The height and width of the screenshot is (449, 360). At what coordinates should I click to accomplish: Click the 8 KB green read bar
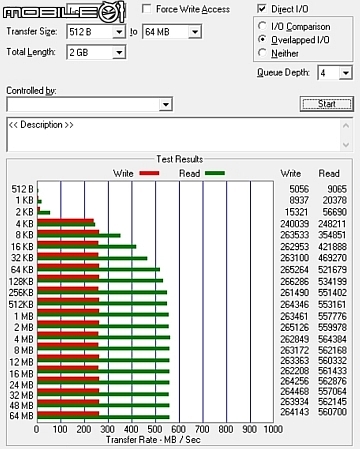pyautogui.click(x=79, y=235)
